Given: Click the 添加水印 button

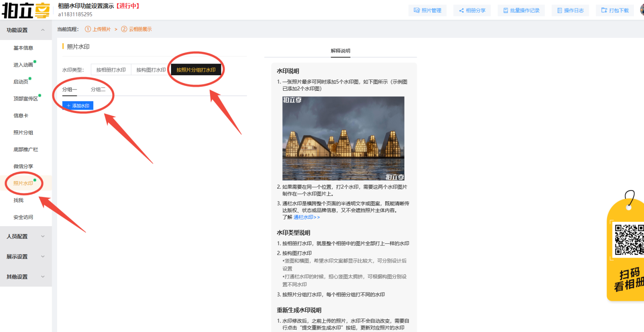Looking at the screenshot, I should pyautogui.click(x=78, y=106).
